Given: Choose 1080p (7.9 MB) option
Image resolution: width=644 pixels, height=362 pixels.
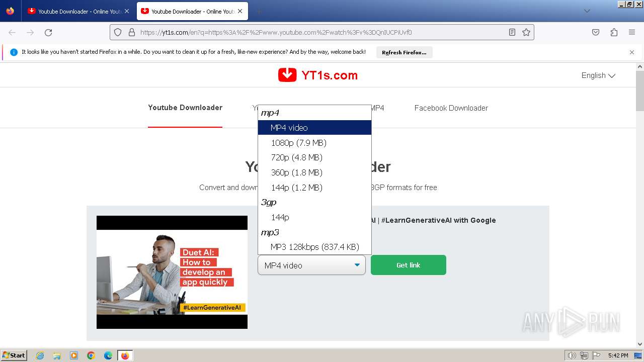Looking at the screenshot, I should tap(314, 143).
